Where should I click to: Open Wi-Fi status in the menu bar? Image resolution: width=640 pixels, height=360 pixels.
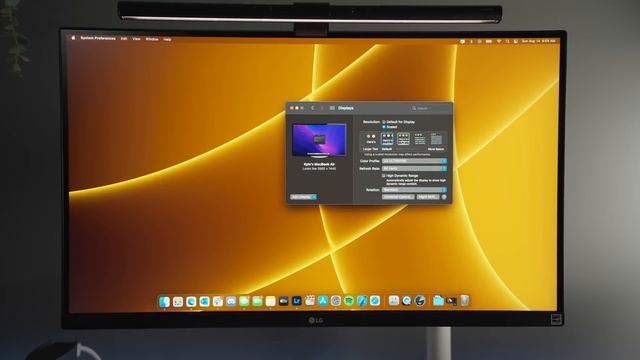click(x=498, y=41)
